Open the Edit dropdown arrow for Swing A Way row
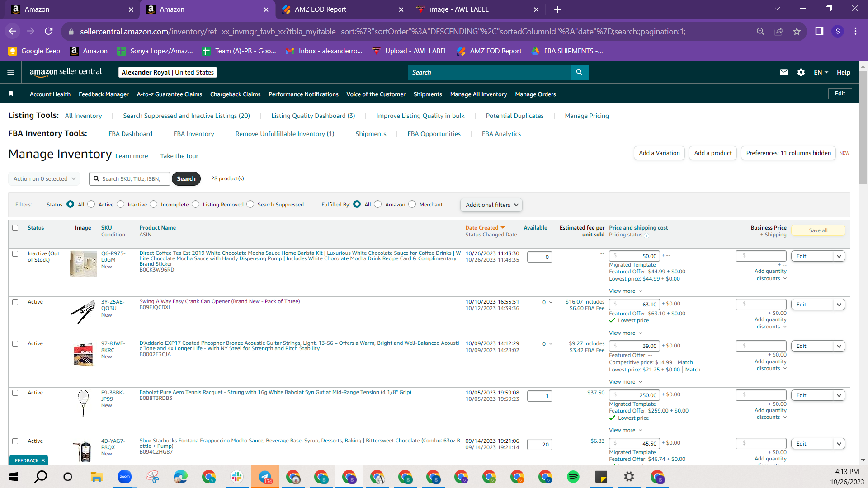868x488 pixels. tap(840, 305)
